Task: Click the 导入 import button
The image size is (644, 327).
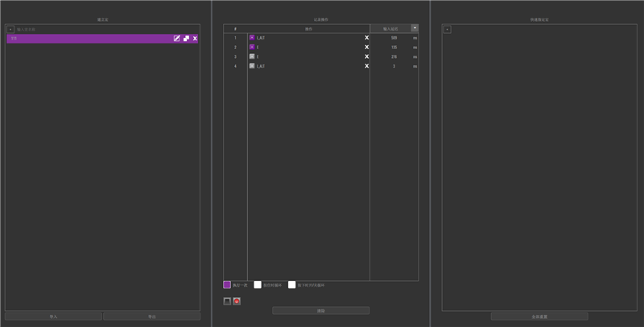Action: (53, 317)
